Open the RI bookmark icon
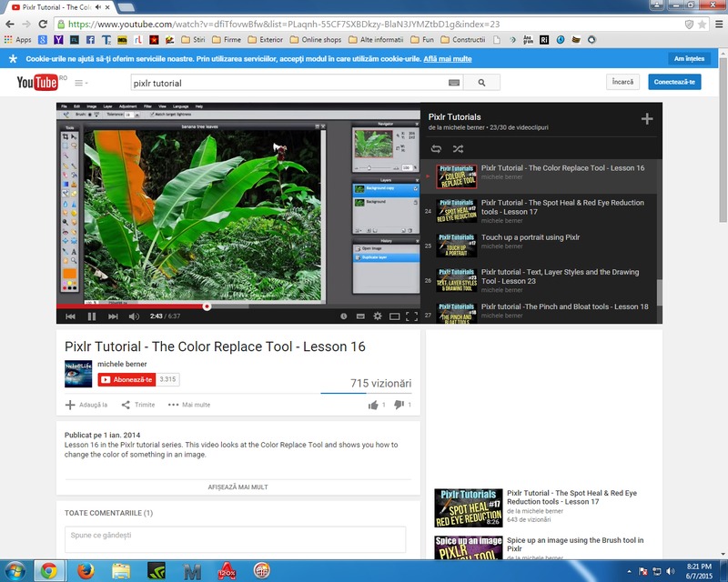This screenshot has width=728, height=582. point(544,40)
